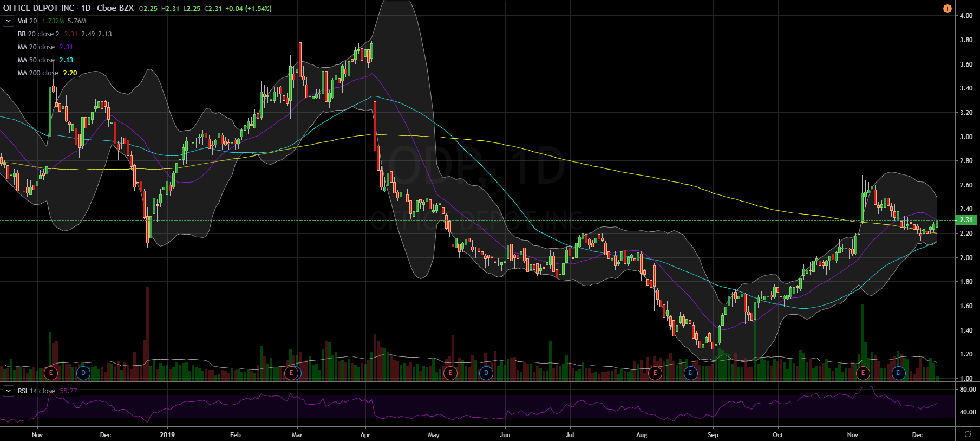
Task: Click the June dividend D marker
Action: click(x=486, y=373)
